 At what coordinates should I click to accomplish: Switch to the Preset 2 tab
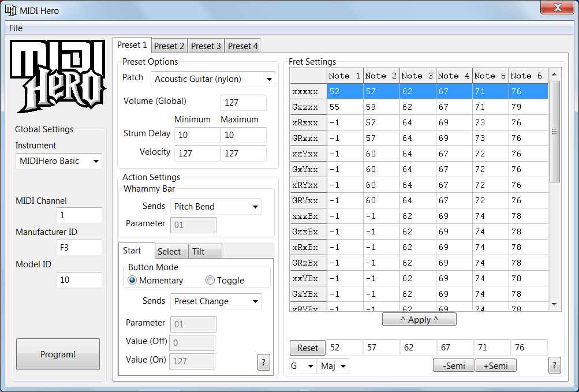point(169,46)
